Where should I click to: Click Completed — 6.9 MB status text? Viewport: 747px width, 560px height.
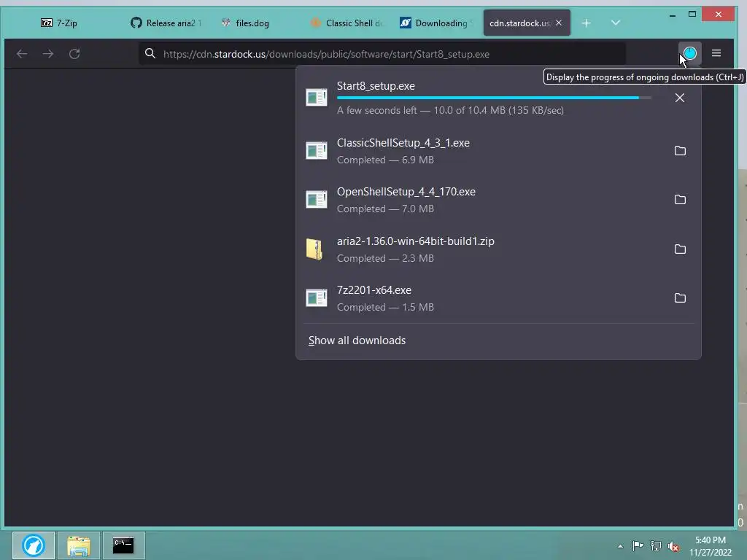(x=385, y=160)
